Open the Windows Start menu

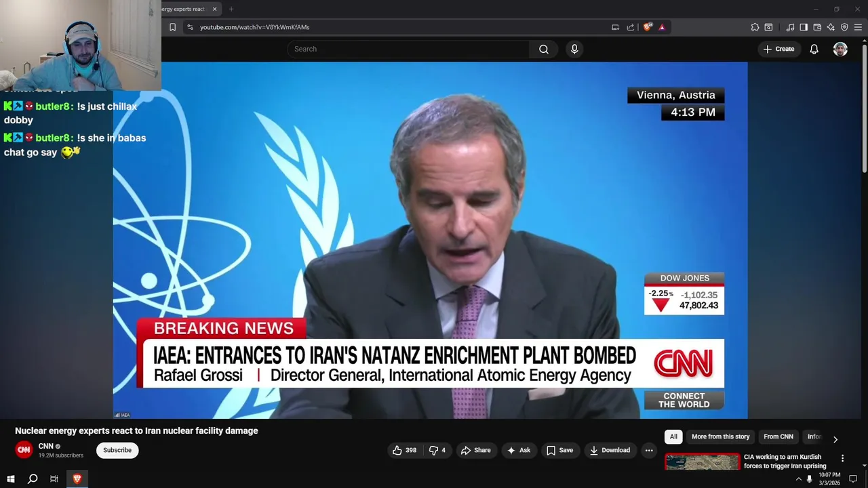coord(11,479)
